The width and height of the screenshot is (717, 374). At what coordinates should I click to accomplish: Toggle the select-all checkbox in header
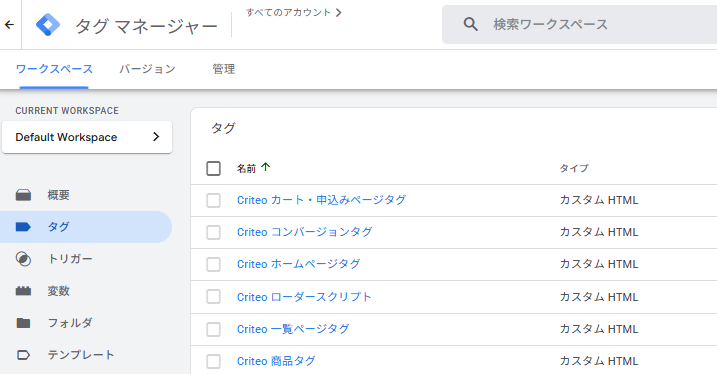214,168
